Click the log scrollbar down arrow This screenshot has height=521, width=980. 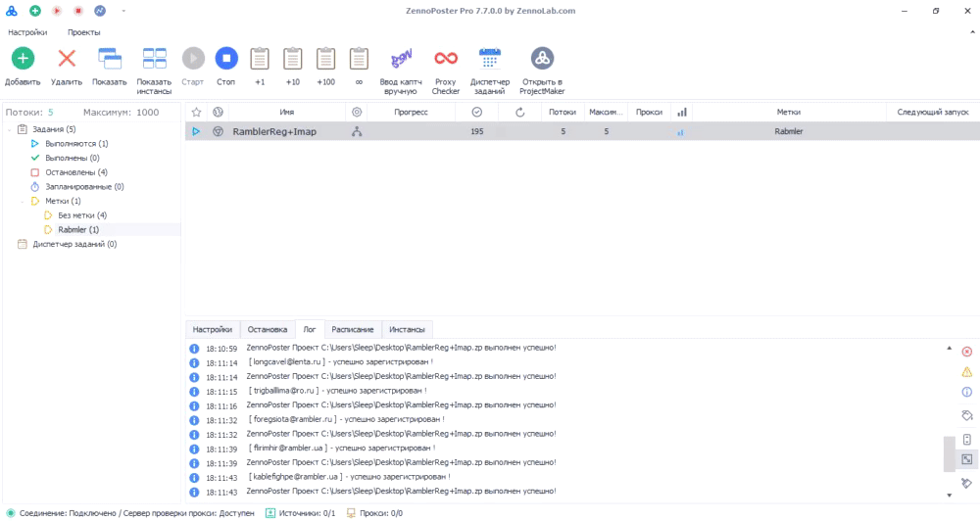tap(949, 496)
